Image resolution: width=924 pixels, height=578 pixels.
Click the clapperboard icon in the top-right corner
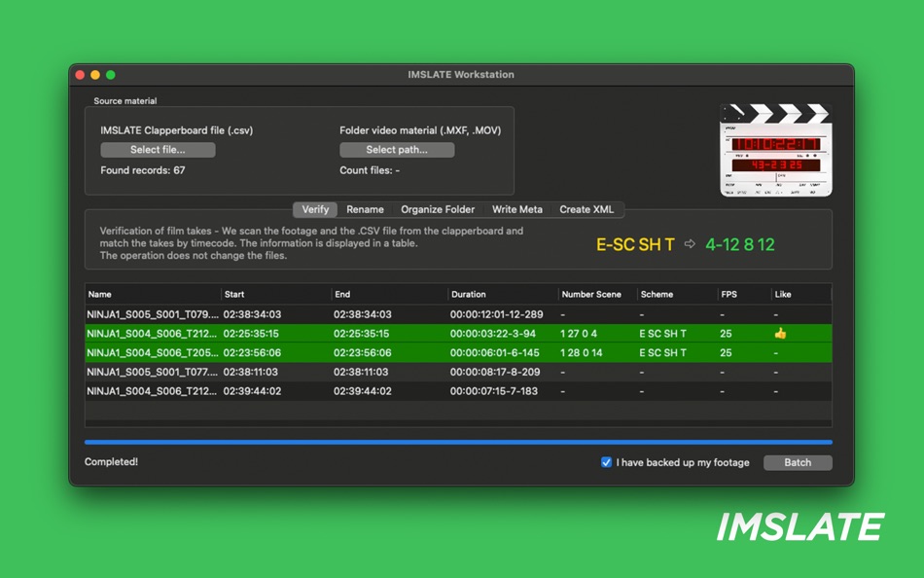[x=775, y=148]
